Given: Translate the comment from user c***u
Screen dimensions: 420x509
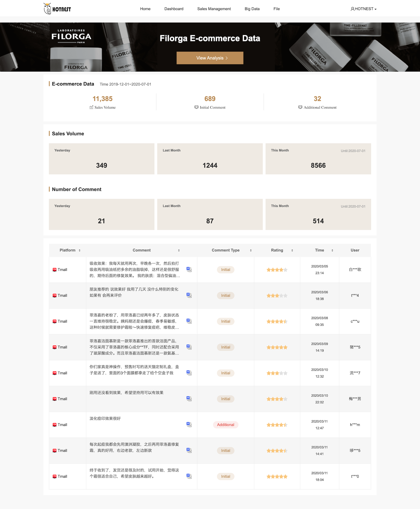Looking at the screenshot, I should 189,321.
